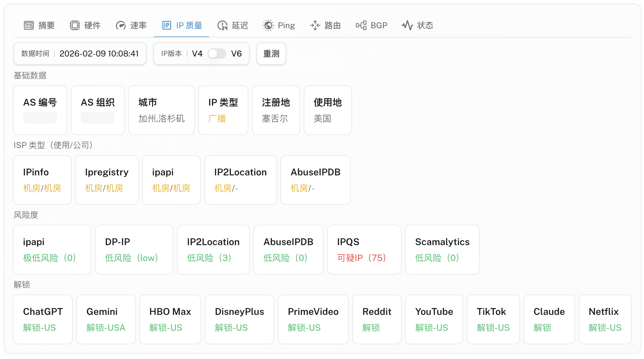Click the routing (路由) arrows icon
The image size is (644, 359).
pyautogui.click(x=315, y=25)
